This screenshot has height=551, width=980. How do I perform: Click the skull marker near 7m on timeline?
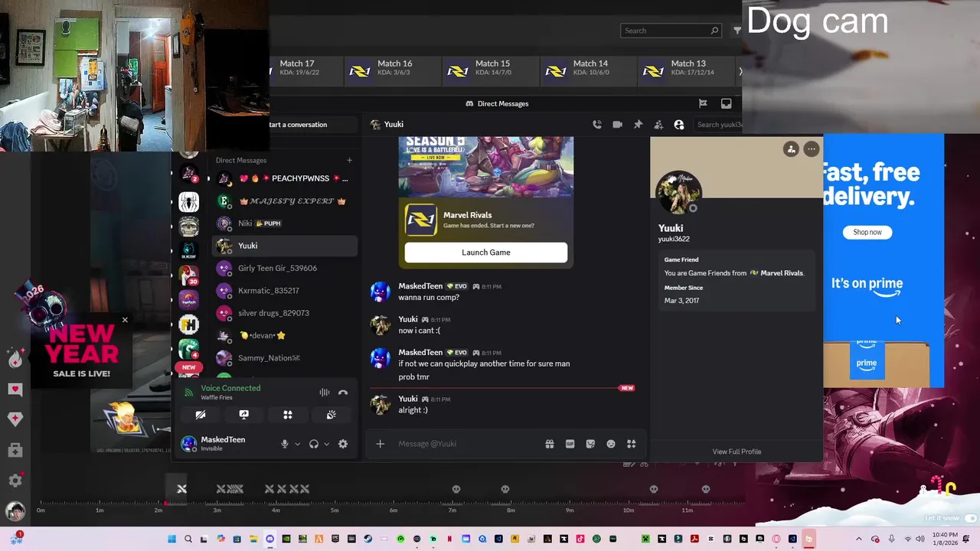pyautogui.click(x=456, y=489)
